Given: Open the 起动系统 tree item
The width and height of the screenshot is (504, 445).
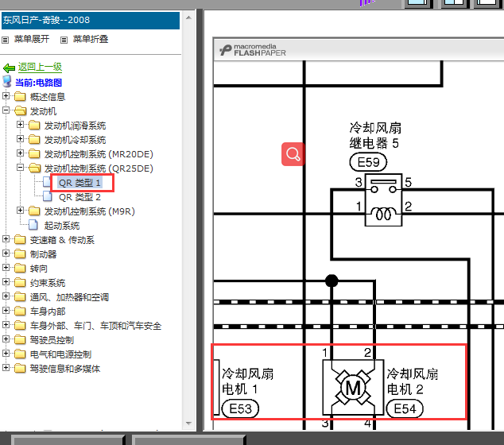Looking at the screenshot, I should (62, 226).
